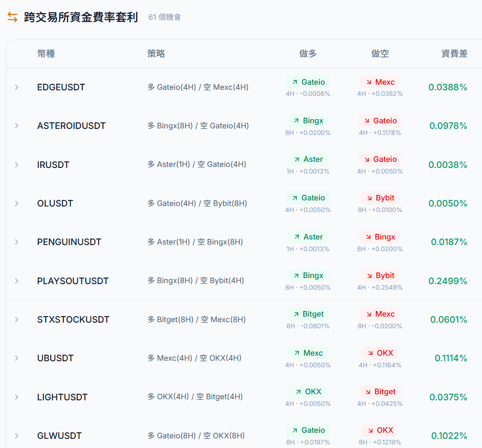482x448 pixels.
Task: Click the Bingx long badge for PLAYSOUTUSDT
Action: [x=308, y=275]
